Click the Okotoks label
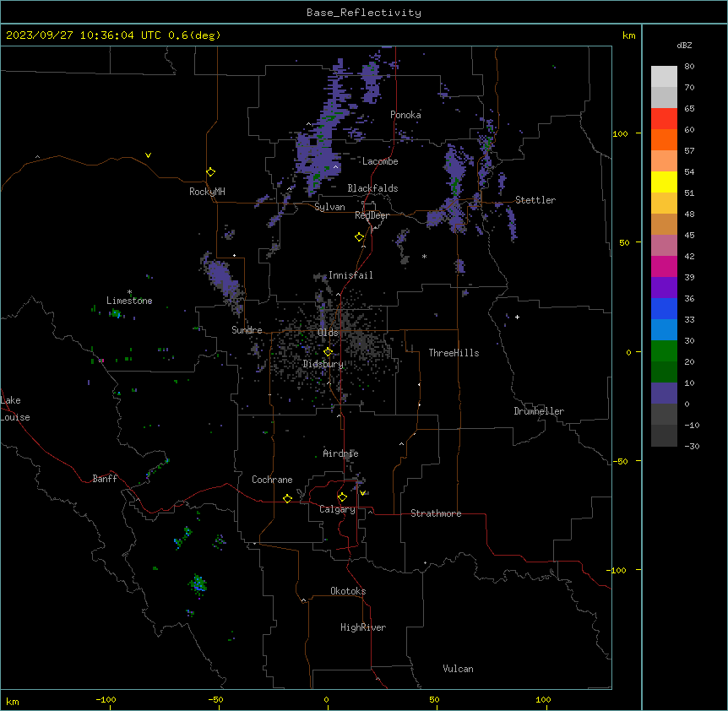This screenshot has height=711, width=728. [x=348, y=591]
